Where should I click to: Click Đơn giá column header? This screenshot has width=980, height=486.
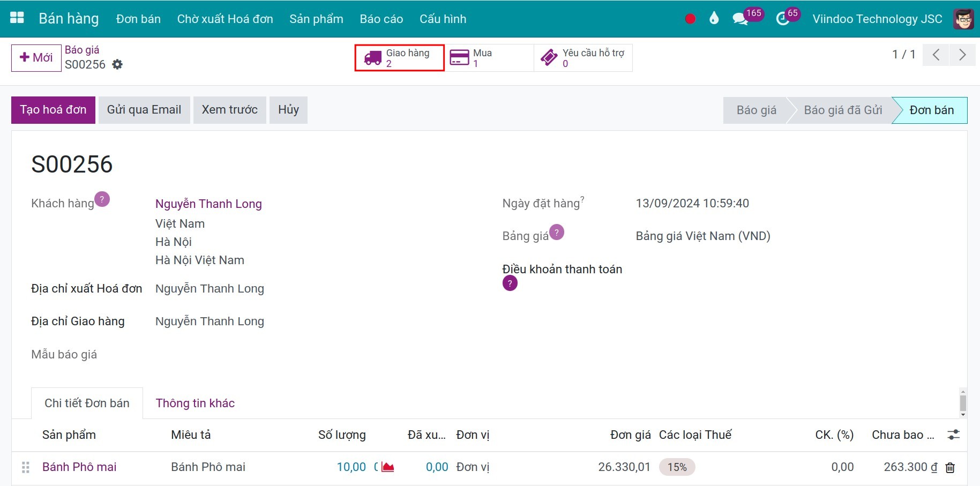pyautogui.click(x=631, y=435)
